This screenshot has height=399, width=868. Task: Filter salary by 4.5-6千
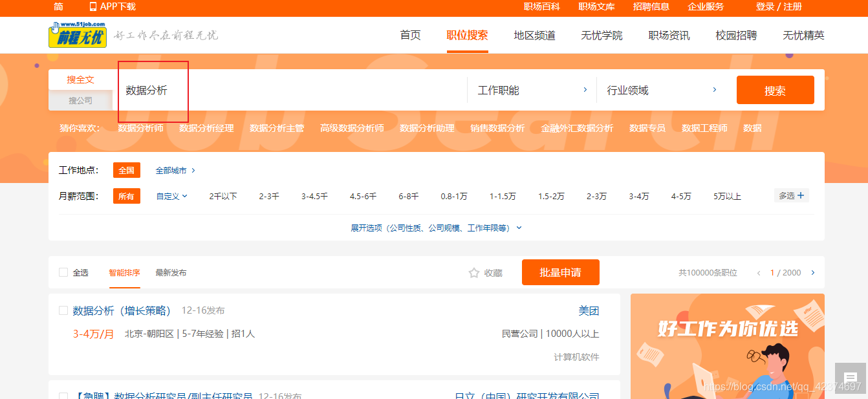tap(363, 196)
